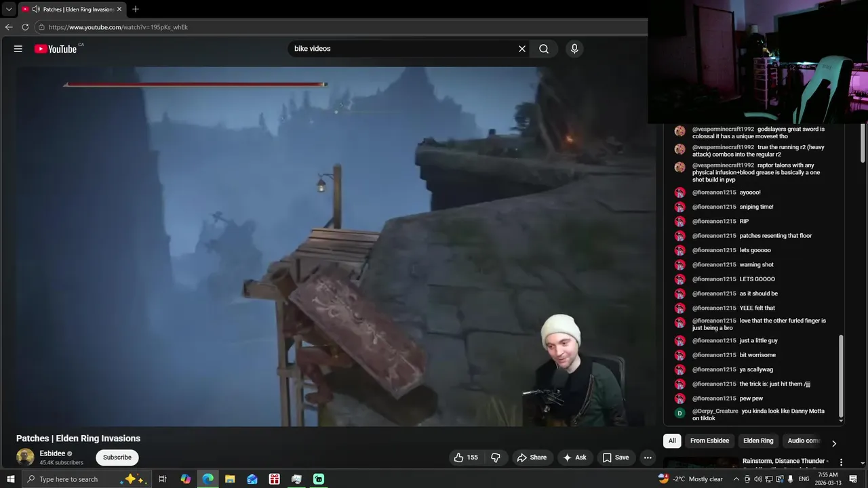Select the All filter chip

coord(672,441)
